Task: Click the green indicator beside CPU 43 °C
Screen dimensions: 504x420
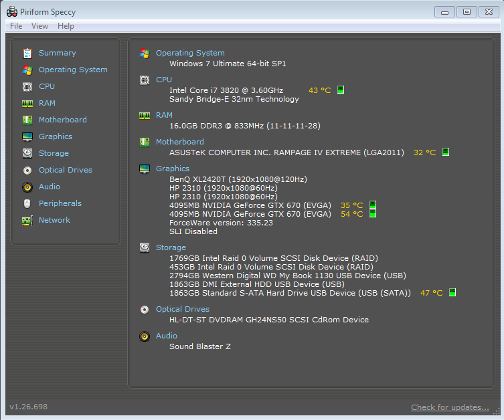Action: (x=341, y=90)
